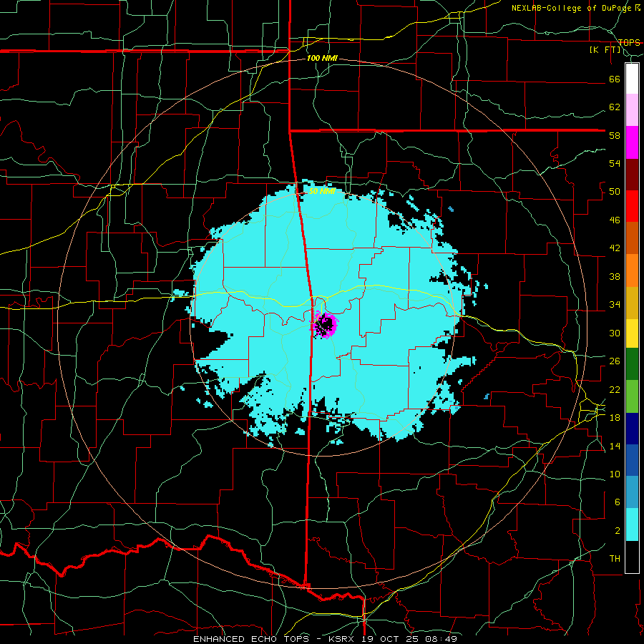The width and height of the screenshot is (644, 644).
Task: Click the magenta 58 K FT legend swatch
Action: coord(632,142)
